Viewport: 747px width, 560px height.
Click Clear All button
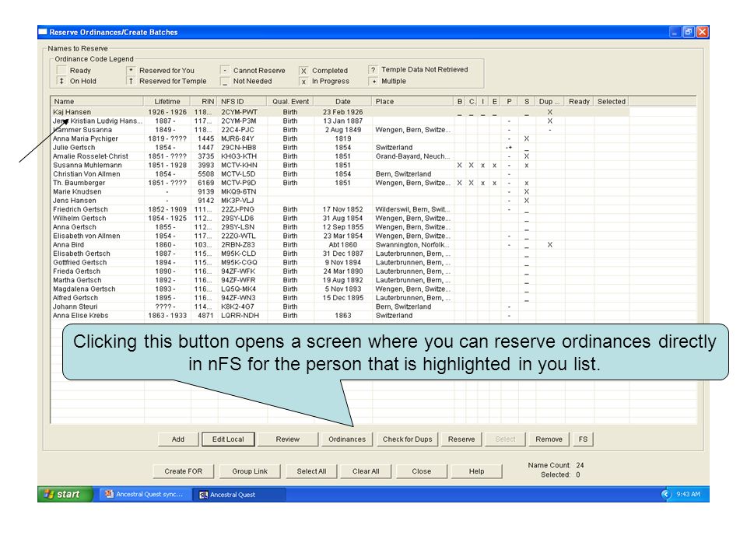(366, 471)
